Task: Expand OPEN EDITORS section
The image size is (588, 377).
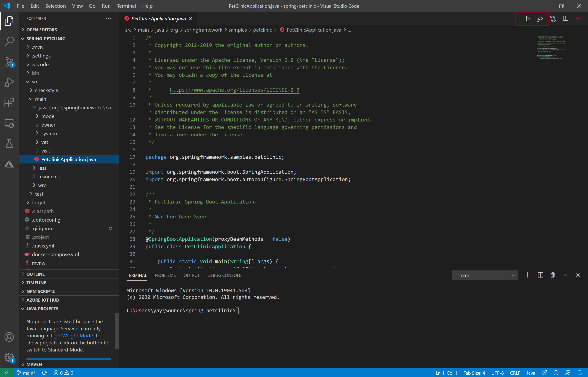Action: pos(69,30)
